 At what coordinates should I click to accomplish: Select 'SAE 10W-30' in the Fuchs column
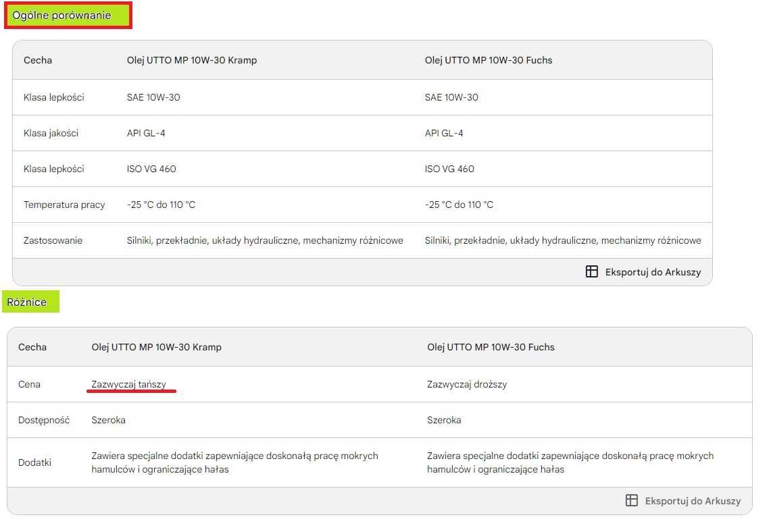pos(451,97)
